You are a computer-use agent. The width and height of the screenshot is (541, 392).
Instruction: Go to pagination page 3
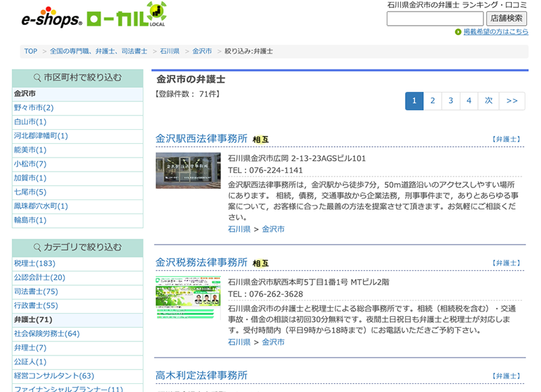450,101
